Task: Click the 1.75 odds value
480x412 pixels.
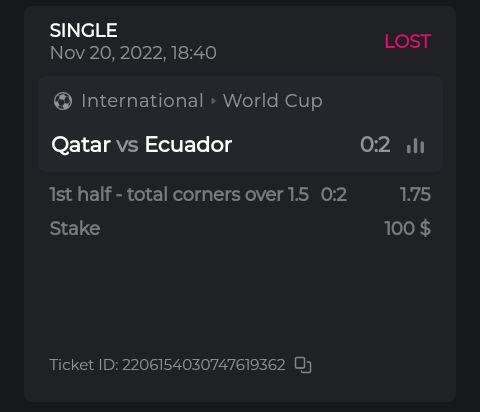Action: pyautogui.click(x=415, y=194)
